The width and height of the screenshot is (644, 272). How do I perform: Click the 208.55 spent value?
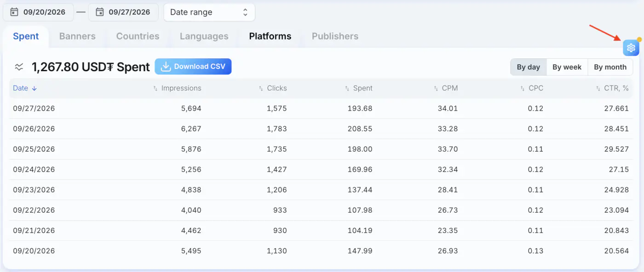click(360, 129)
